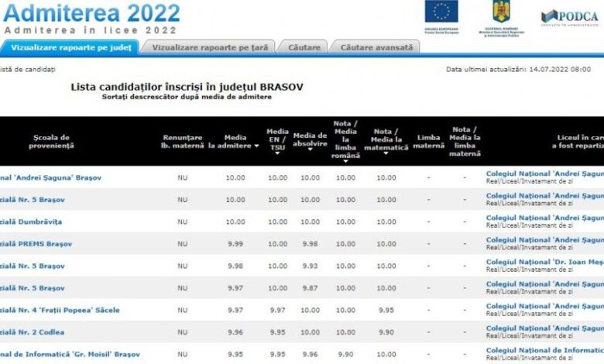Click the European Union flag logo
The height and width of the screenshot is (364, 604).
441,12
